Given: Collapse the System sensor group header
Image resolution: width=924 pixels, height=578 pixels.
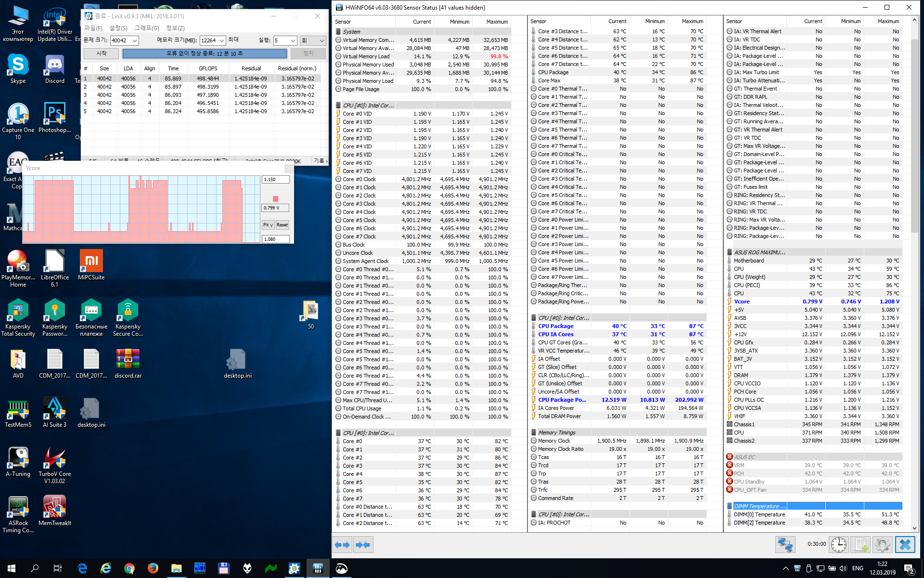Looking at the screenshot, I should [351, 32].
